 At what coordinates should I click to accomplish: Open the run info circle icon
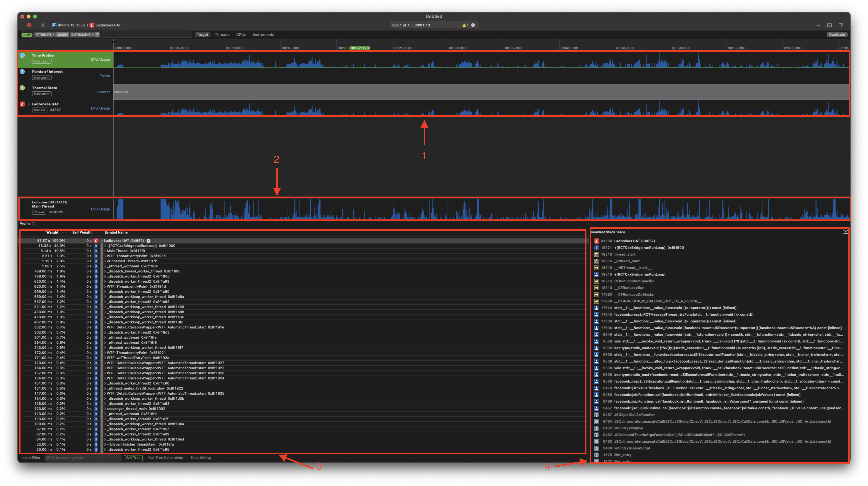(473, 25)
